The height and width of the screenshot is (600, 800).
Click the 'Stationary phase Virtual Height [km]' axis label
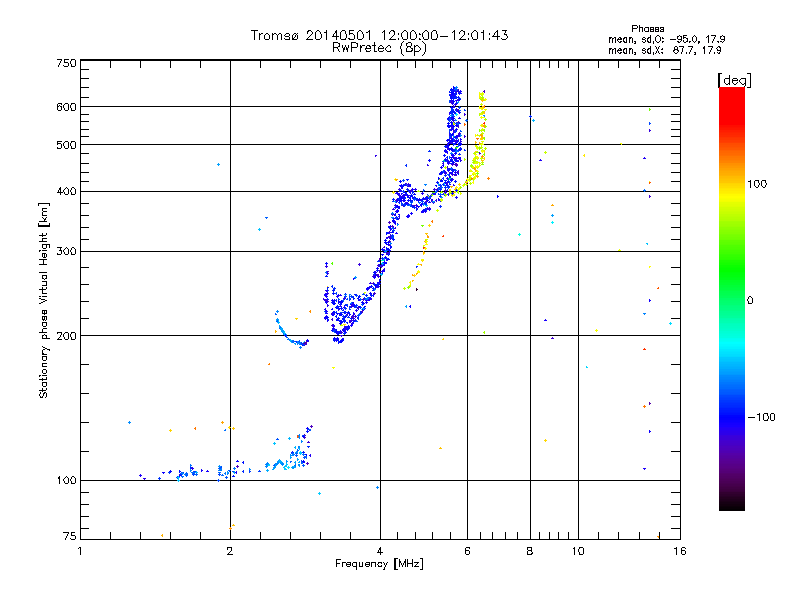pos(43,300)
